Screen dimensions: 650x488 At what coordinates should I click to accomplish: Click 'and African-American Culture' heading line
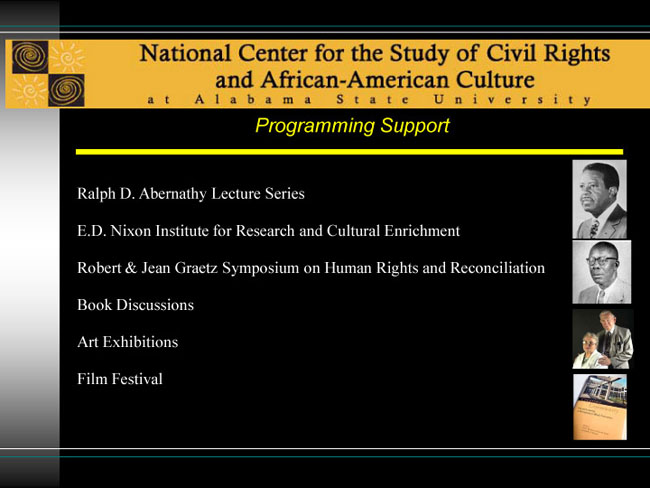pyautogui.click(x=375, y=80)
